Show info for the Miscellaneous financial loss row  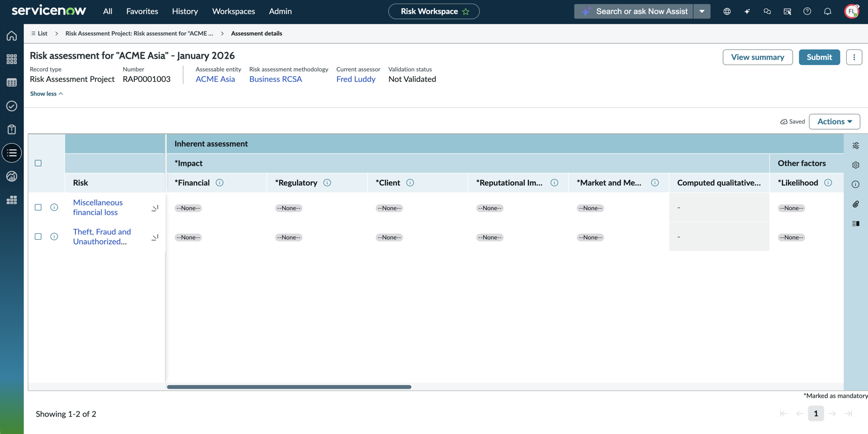pos(54,207)
